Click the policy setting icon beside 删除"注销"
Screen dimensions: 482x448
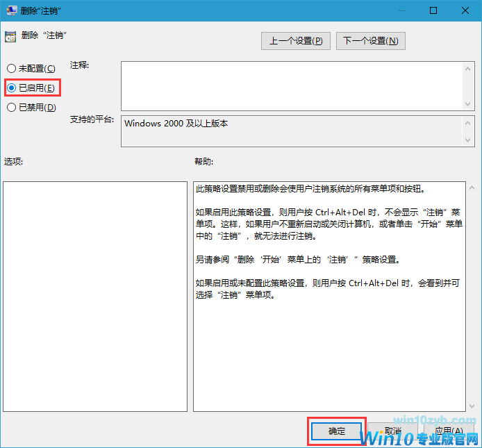10,37
